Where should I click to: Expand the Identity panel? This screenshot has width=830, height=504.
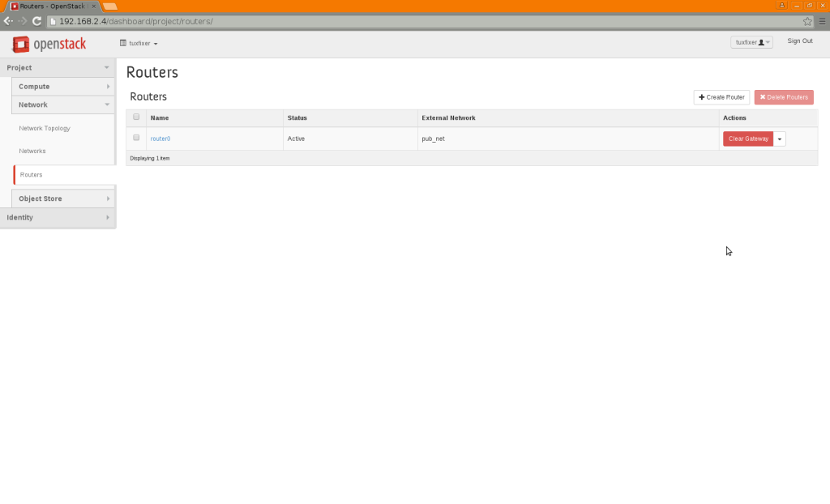(57, 217)
